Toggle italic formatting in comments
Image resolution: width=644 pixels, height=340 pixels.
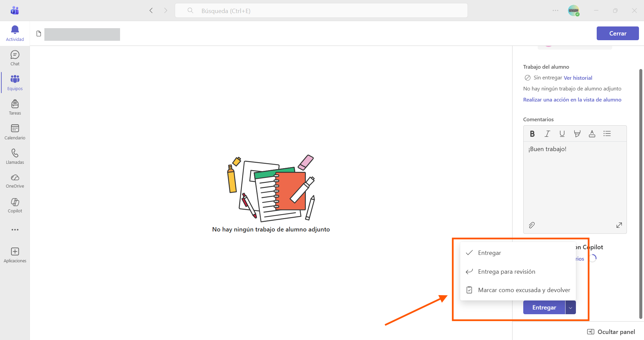[547, 134]
